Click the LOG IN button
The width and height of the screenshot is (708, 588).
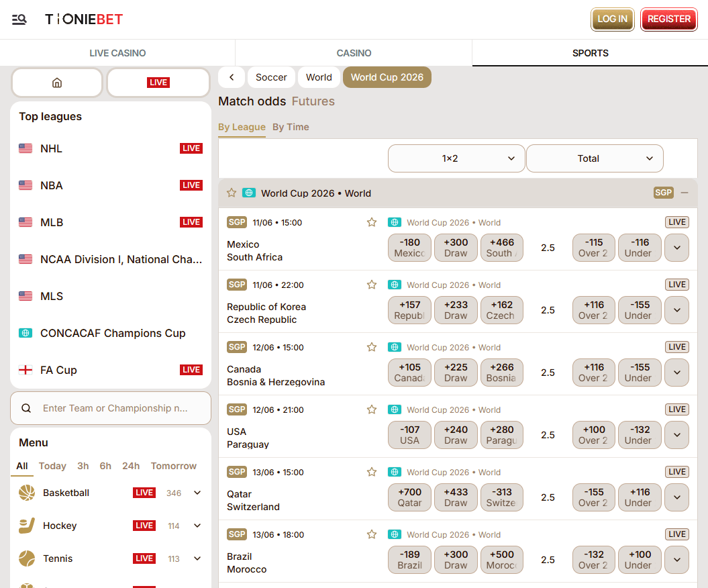[x=612, y=19]
